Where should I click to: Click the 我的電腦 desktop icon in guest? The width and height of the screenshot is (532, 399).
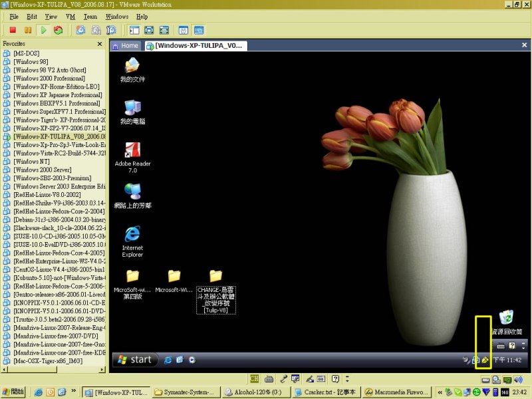point(132,112)
